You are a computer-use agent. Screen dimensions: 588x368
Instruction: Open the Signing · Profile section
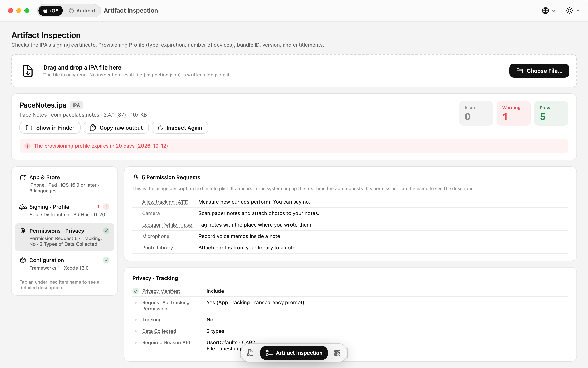point(64,211)
